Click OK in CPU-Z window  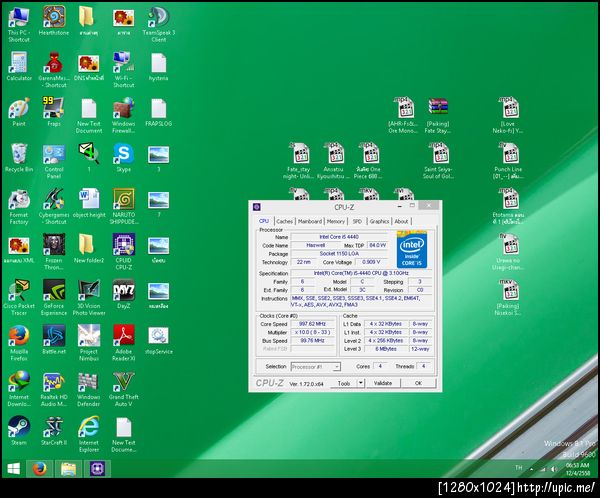418,383
